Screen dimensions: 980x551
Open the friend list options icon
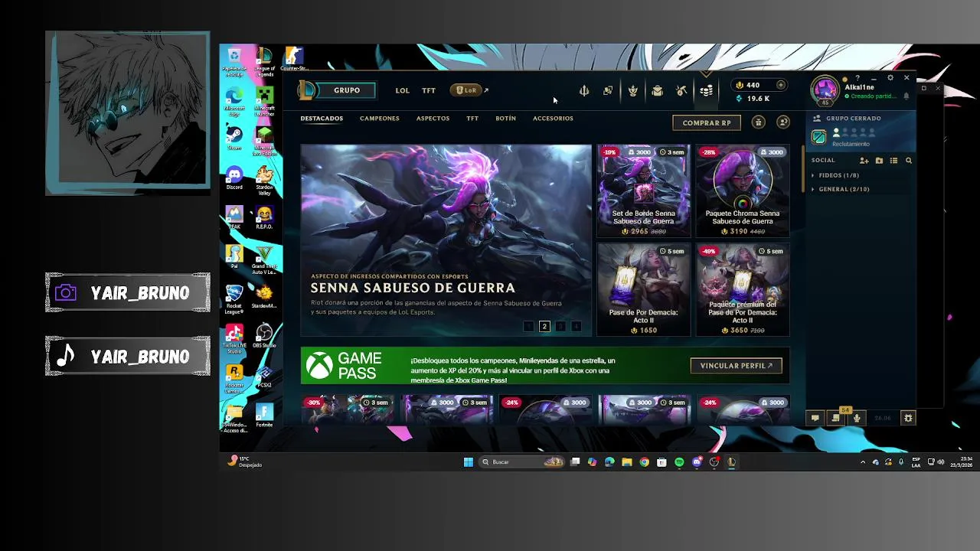tap(893, 161)
